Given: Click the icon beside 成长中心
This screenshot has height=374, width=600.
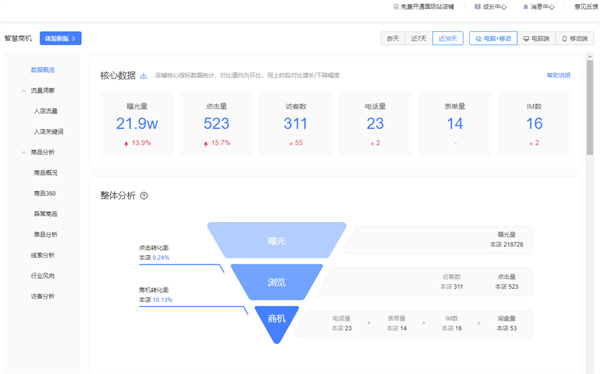Looking at the screenshot, I should click(478, 7).
